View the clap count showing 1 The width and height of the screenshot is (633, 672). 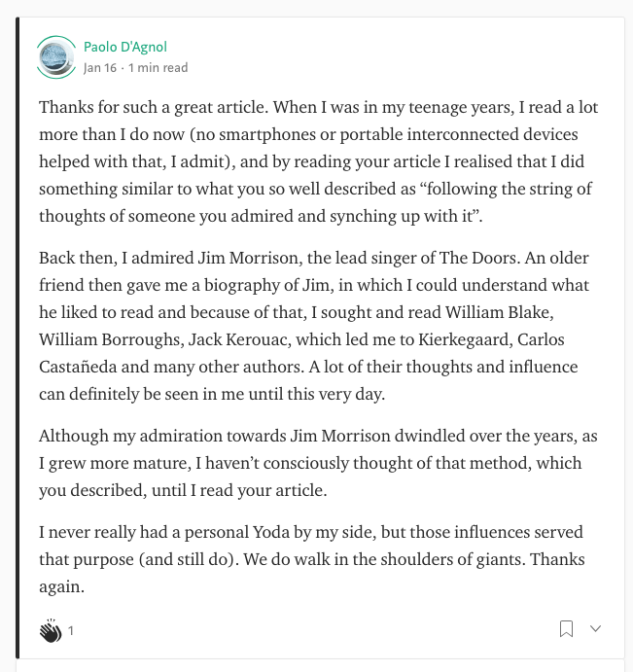pos(71,631)
